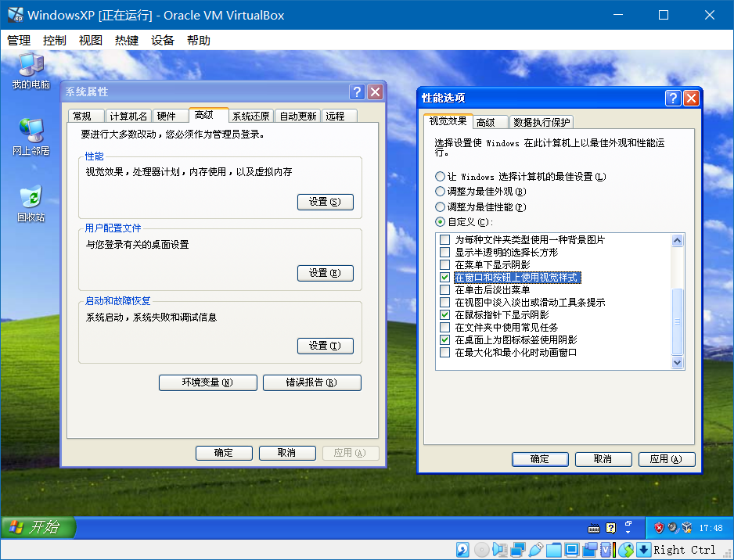
Task: Check 在菜单下显示阴影
Action: pyautogui.click(x=444, y=265)
